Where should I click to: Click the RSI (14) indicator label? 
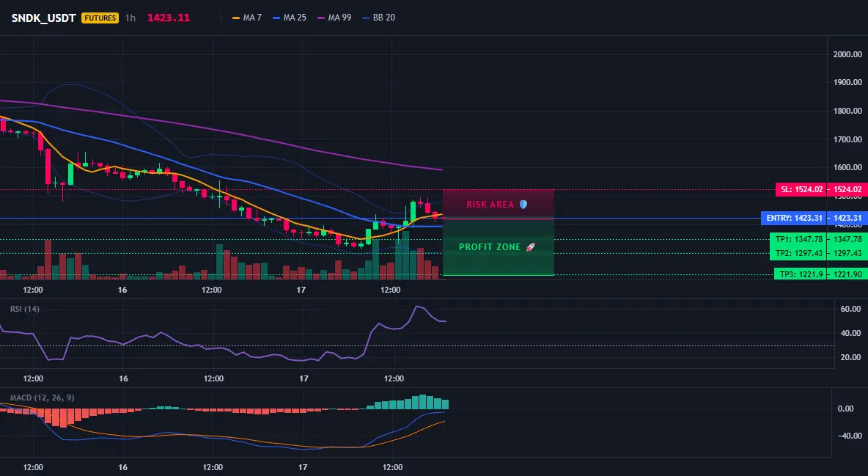coord(25,309)
